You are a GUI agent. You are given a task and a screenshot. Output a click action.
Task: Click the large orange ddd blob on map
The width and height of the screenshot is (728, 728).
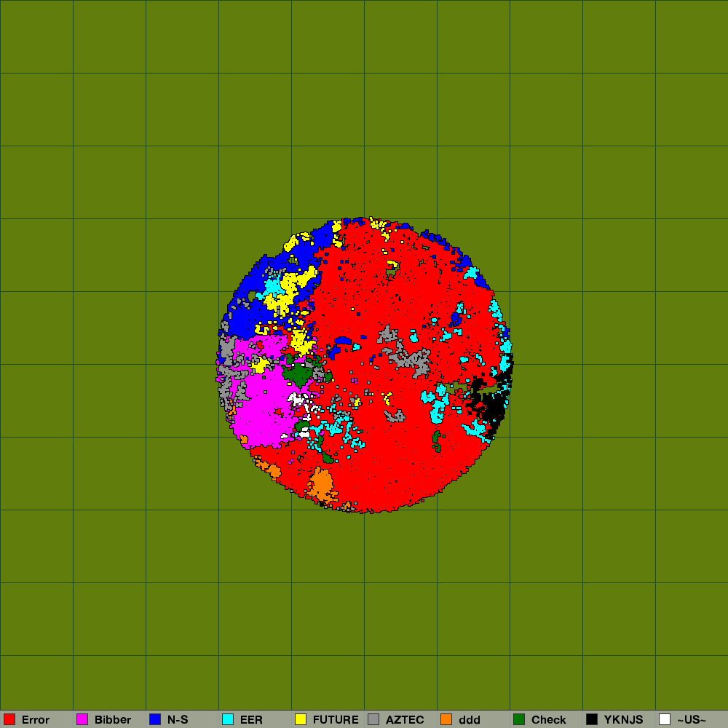click(321, 485)
